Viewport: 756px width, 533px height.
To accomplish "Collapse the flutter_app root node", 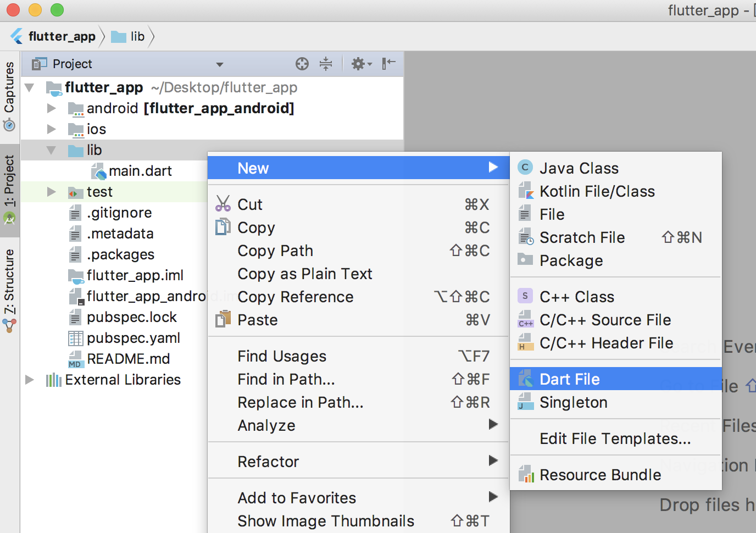I will pyautogui.click(x=30, y=87).
